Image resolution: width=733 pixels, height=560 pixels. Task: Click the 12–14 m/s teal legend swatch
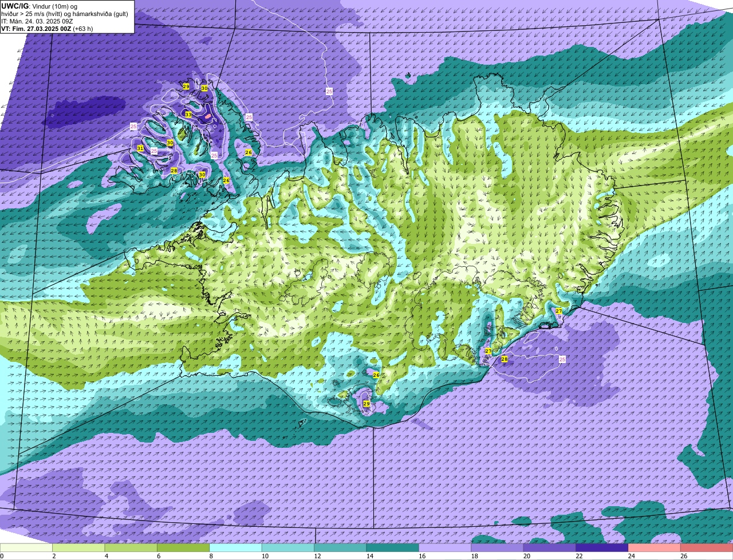pos(340,547)
